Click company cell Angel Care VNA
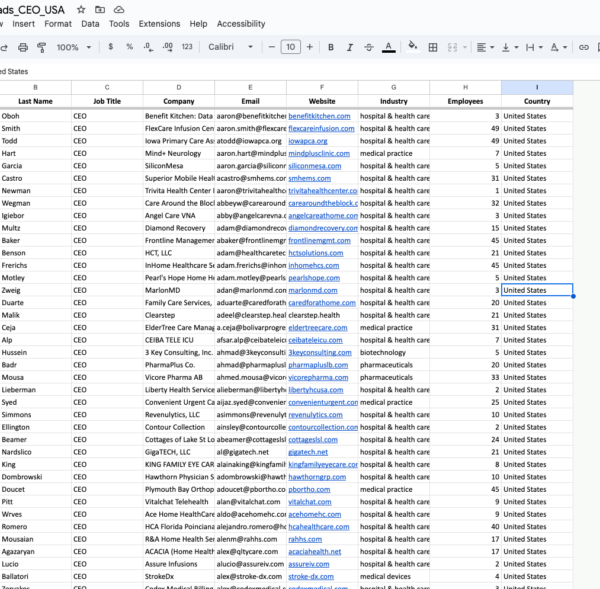 [x=179, y=215]
